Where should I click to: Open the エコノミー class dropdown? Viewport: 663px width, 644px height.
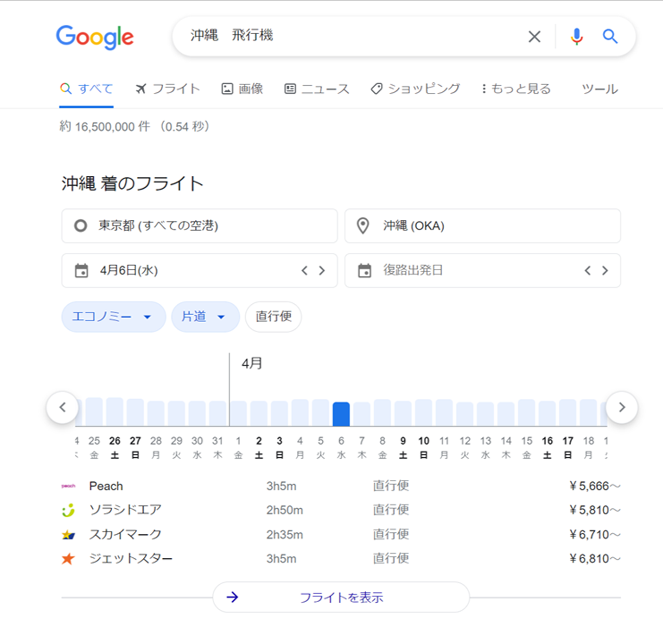coord(113,317)
